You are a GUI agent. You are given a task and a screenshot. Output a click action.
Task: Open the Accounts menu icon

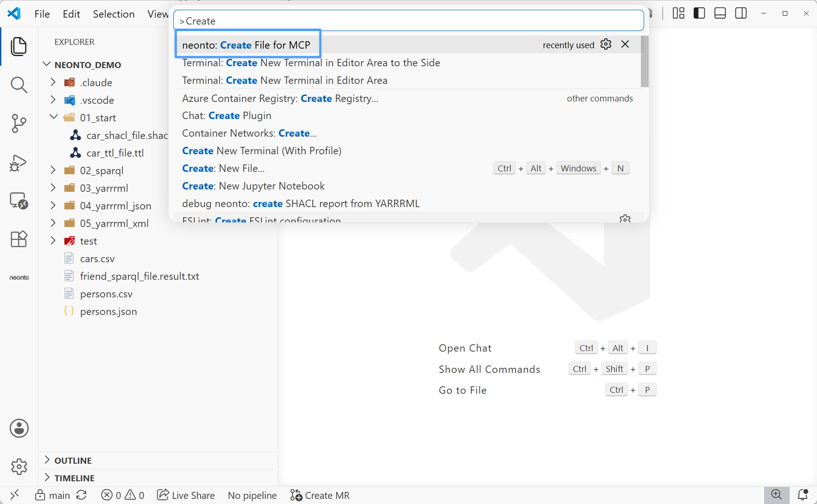tap(19, 428)
